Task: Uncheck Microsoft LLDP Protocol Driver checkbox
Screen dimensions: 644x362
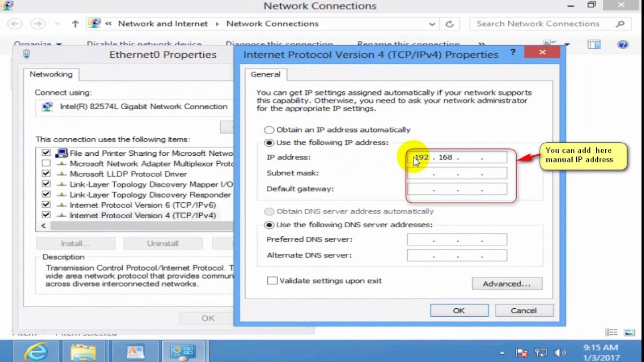Action: (46, 174)
